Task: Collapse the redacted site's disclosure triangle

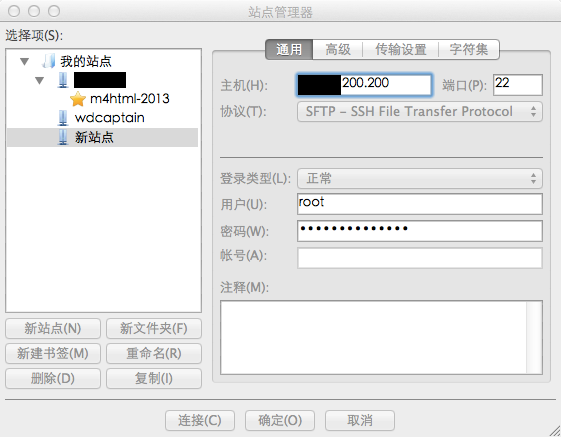Action: coord(39,81)
